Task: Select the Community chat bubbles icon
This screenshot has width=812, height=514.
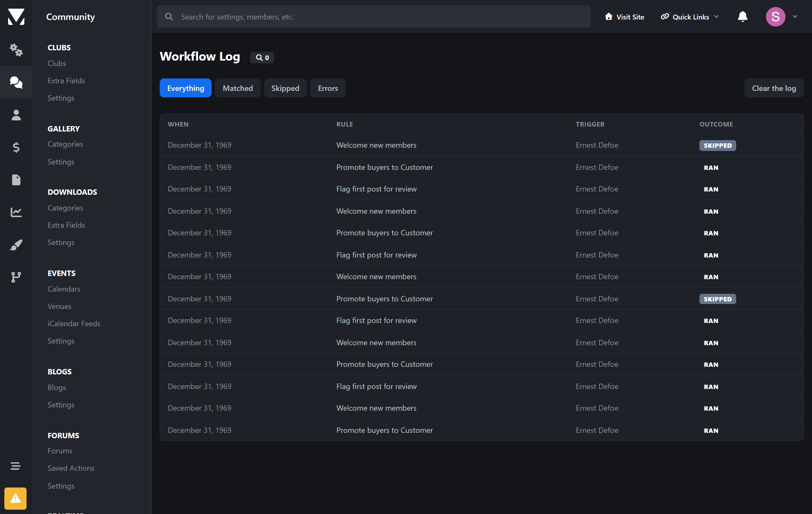Action: click(x=16, y=82)
